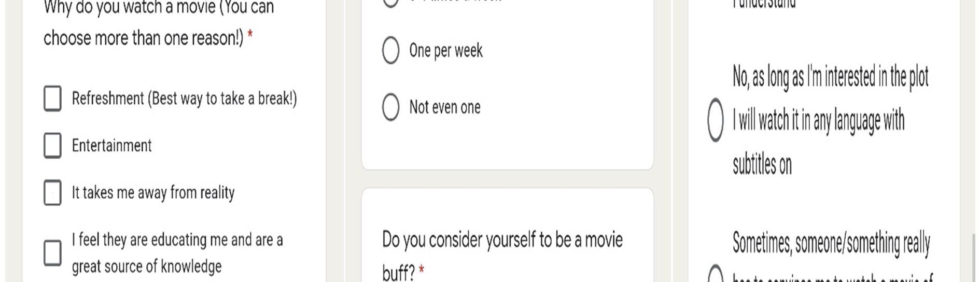Click the 'subtitles on' option text
Screen dimensions: 980x282
pos(762,164)
